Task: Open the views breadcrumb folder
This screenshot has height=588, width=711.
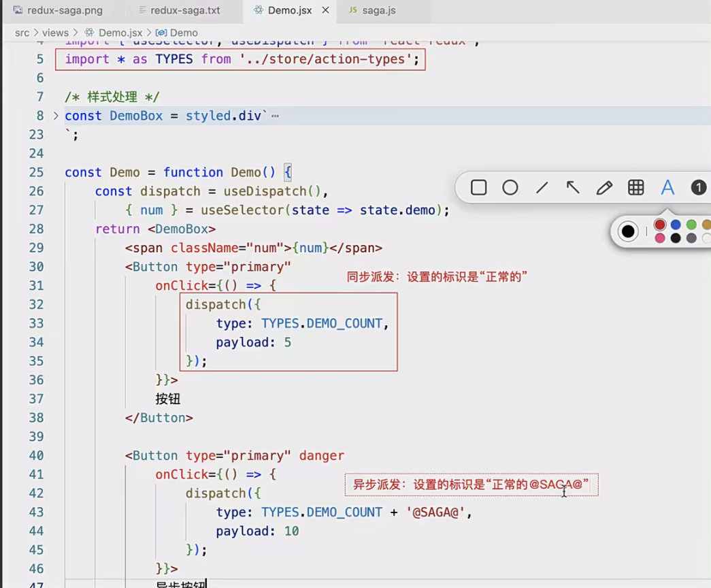Action: [x=55, y=33]
